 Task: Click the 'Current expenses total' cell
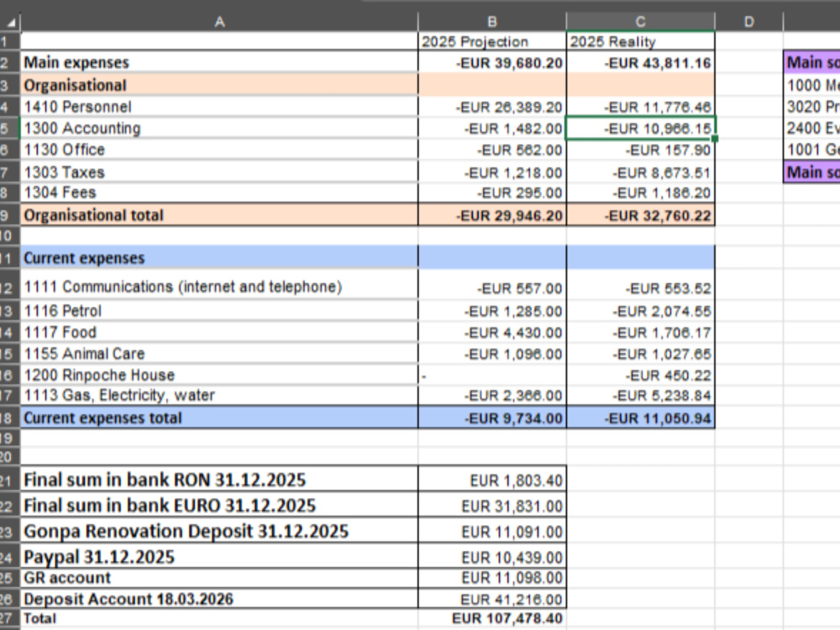(x=219, y=417)
